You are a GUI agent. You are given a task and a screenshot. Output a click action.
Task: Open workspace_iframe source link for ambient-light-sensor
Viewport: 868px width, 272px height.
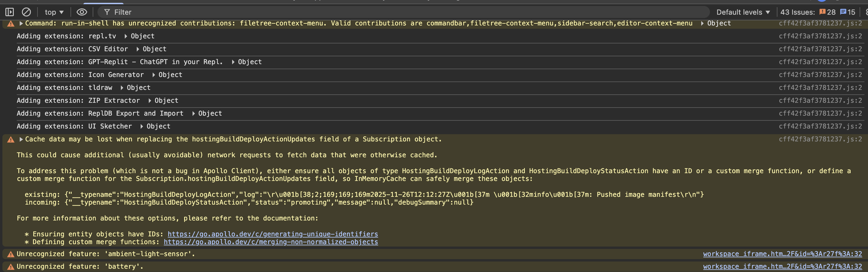click(x=783, y=254)
